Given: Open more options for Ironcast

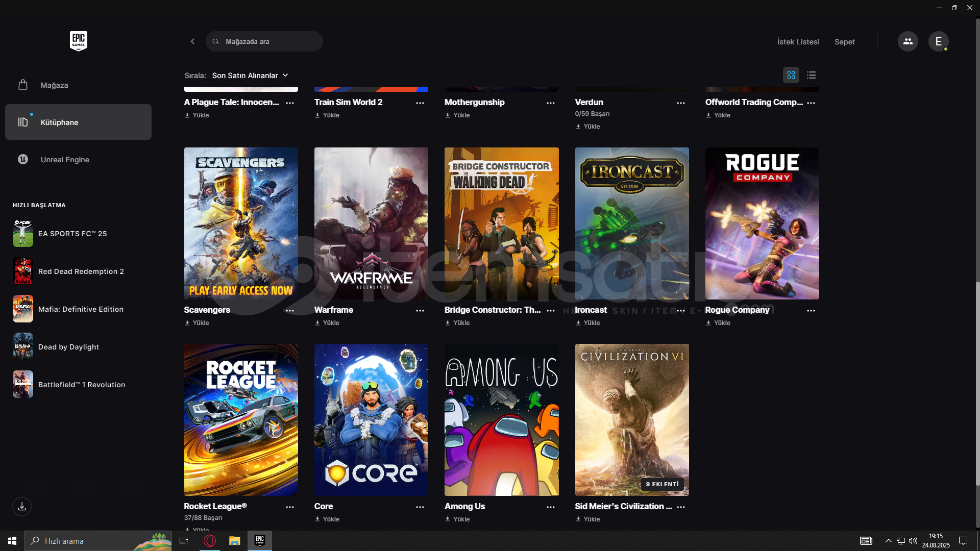Looking at the screenshot, I should [681, 311].
